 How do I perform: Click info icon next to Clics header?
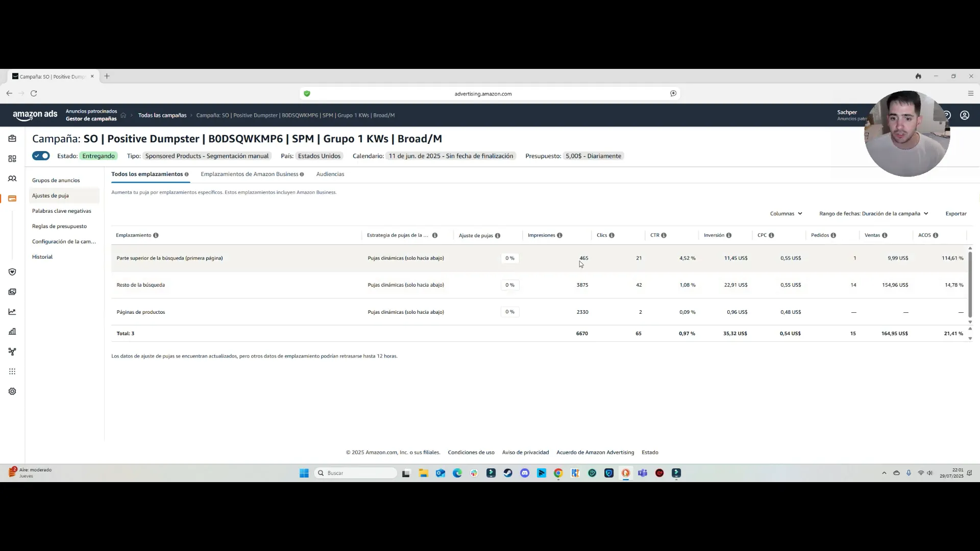click(x=611, y=235)
